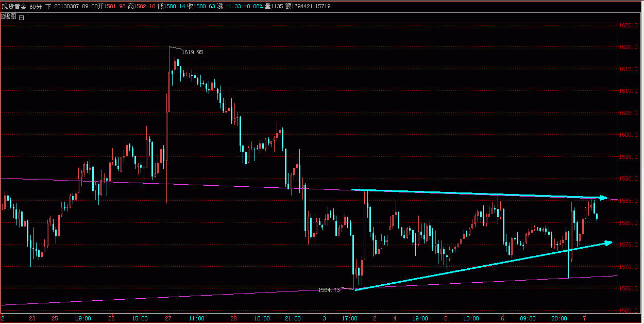
Task: Click the change value -1.33
Action: 234,6
